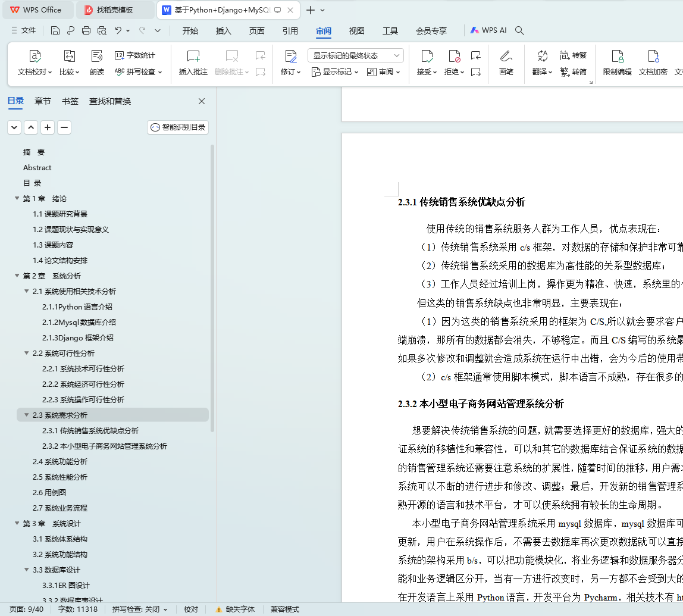Click the 修订 track changes icon

290,62
